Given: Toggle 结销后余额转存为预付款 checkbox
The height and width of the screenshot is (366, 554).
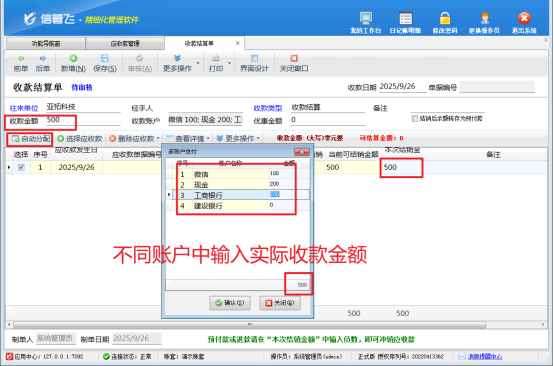Looking at the screenshot, I should (x=415, y=119).
